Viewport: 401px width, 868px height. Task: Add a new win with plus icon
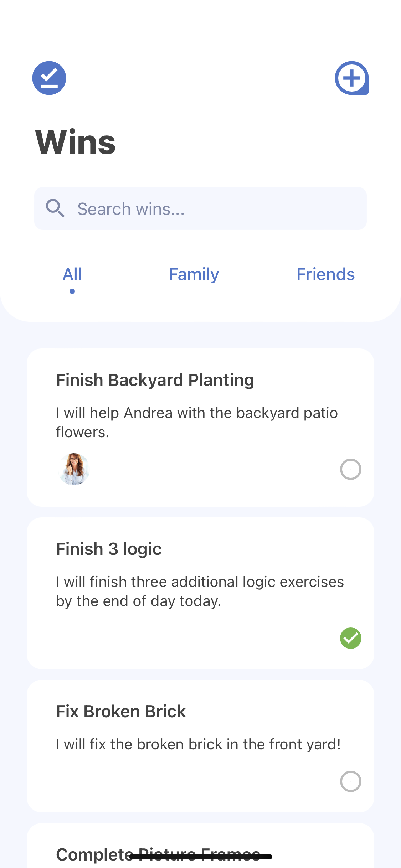coord(351,78)
